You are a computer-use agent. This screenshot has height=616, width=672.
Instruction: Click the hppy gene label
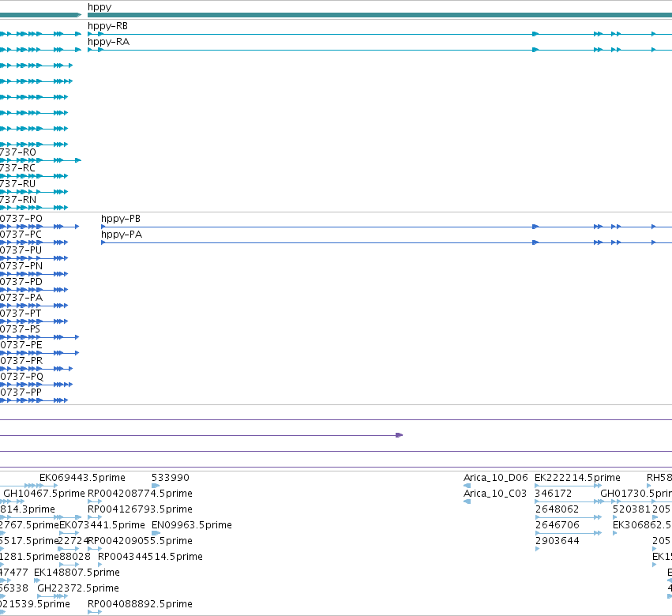point(99,7)
